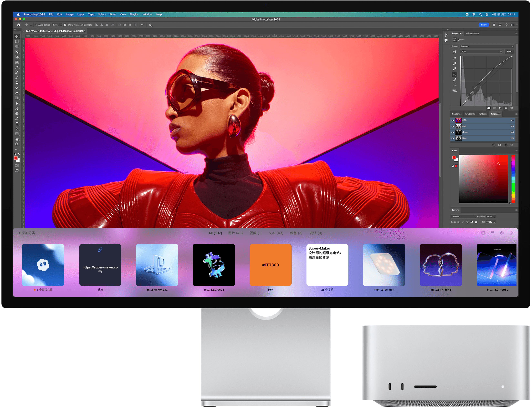The height and width of the screenshot is (408, 532).
Task: Open the Filter menu
Action: pyautogui.click(x=113, y=14)
